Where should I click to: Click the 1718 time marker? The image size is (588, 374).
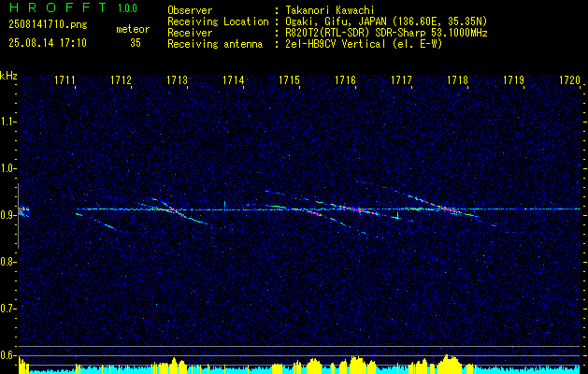(457, 80)
